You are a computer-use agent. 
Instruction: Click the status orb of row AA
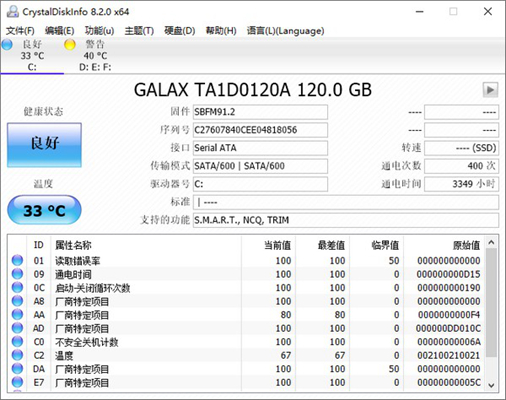click(17, 314)
